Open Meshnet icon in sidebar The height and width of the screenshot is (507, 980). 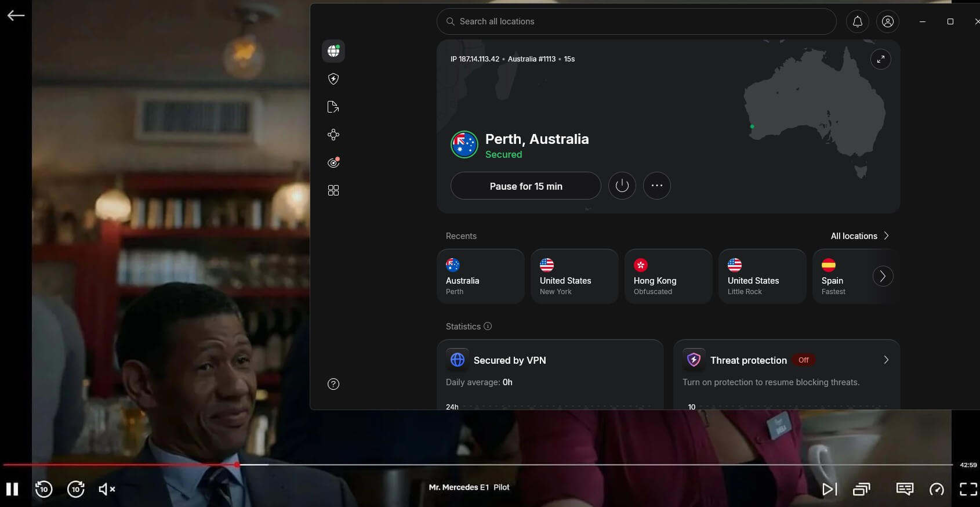pos(333,135)
